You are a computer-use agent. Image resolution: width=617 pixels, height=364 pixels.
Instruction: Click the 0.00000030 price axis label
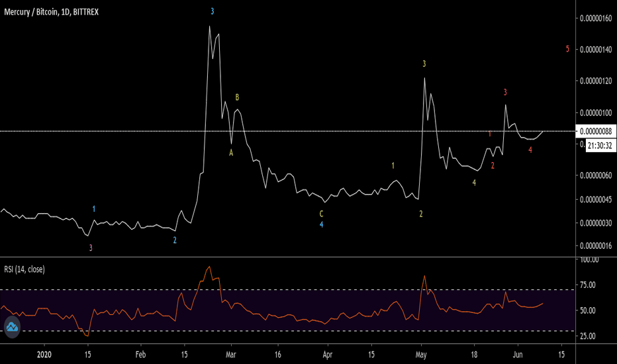pos(596,223)
